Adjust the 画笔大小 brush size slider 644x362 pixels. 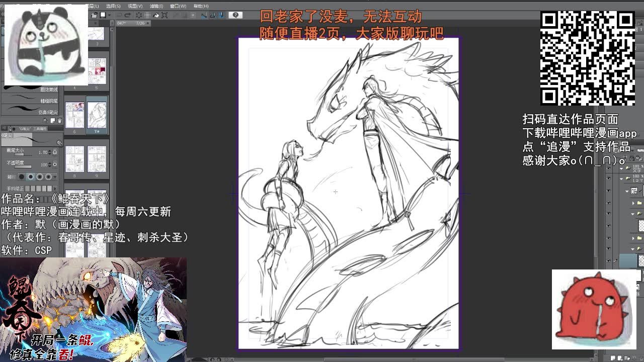(23, 154)
